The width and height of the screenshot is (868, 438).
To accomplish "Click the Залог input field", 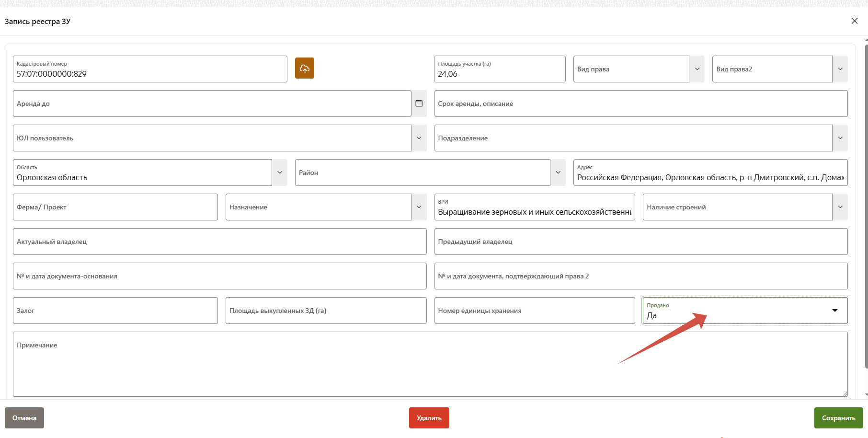I will click(115, 311).
